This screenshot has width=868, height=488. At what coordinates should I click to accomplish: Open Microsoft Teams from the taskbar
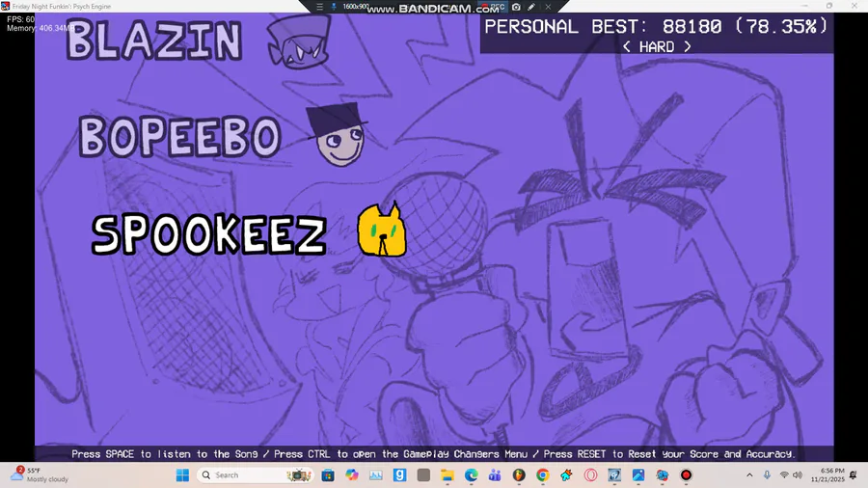point(495,474)
